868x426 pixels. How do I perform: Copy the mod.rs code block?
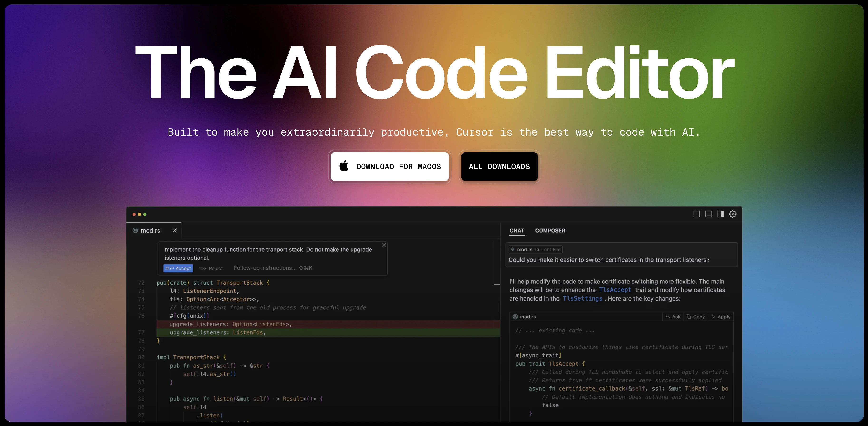(x=696, y=317)
